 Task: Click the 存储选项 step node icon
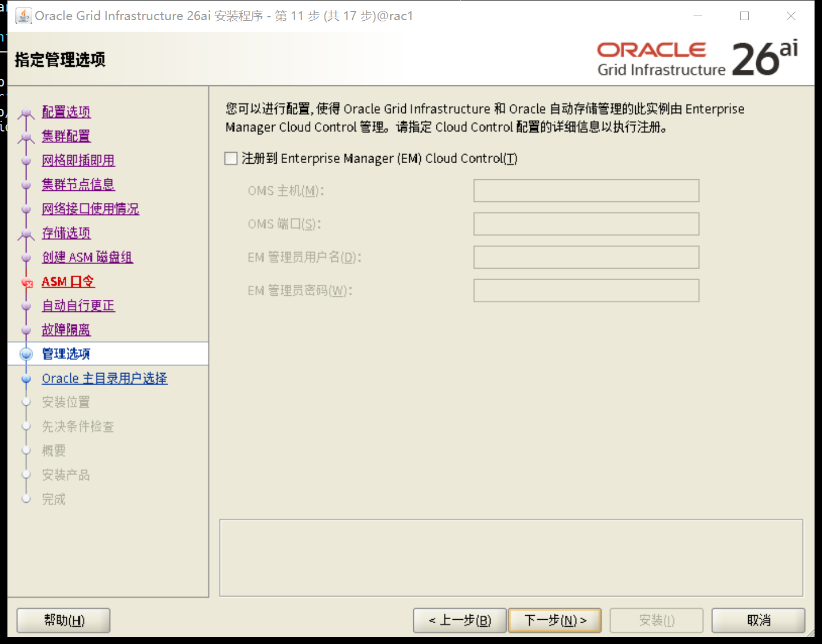click(x=26, y=234)
